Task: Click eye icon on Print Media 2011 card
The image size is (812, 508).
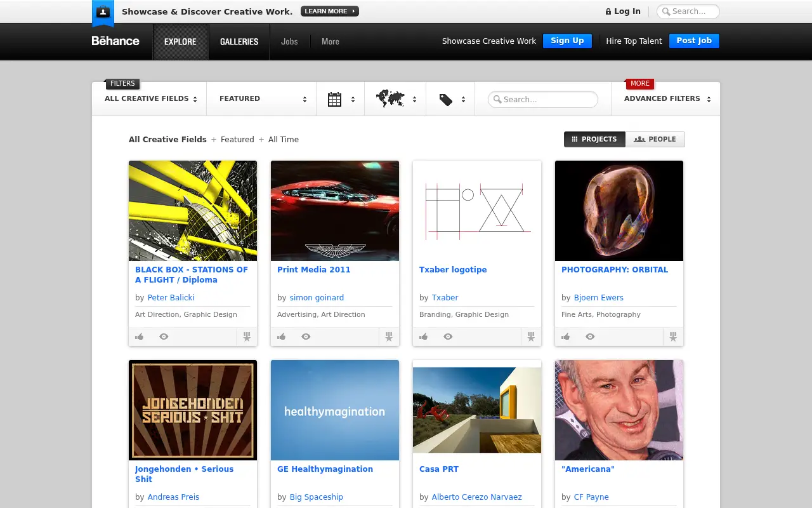Action: pos(306,337)
